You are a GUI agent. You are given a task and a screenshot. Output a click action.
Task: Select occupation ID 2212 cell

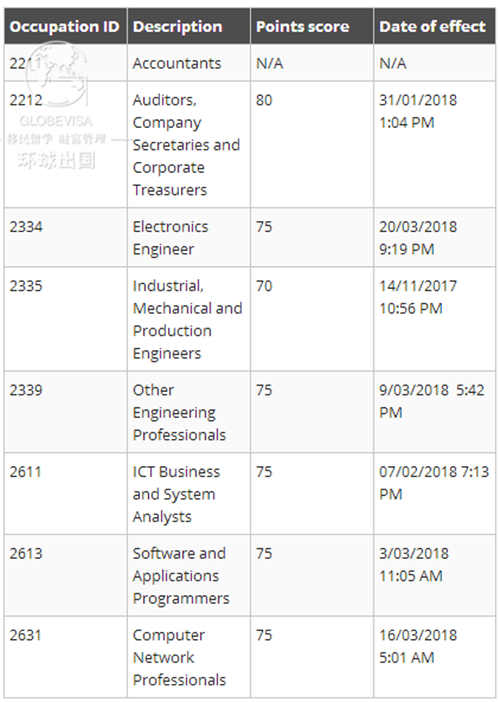click(65, 145)
